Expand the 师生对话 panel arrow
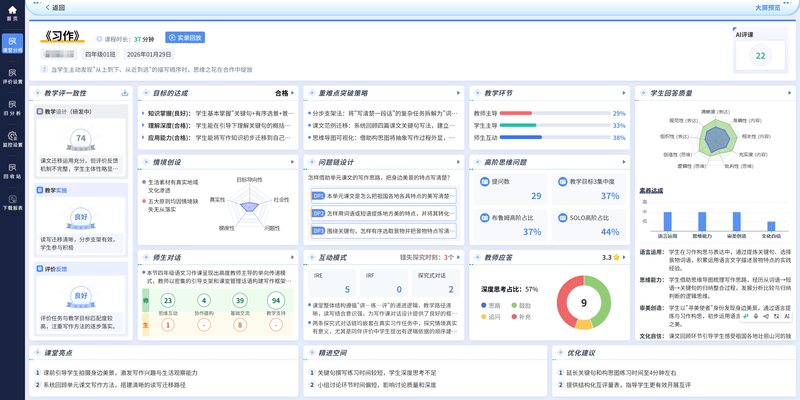The image size is (800, 400). (292, 257)
